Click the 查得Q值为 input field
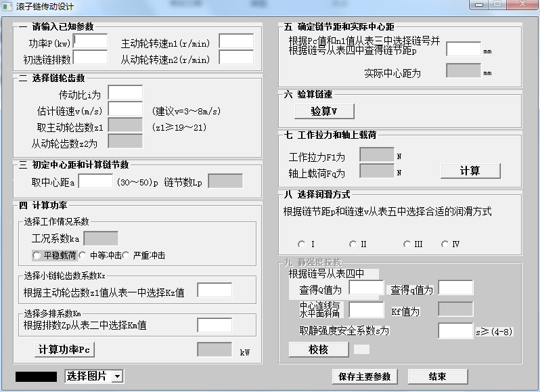The height and width of the screenshot is (392, 540). 367,287
